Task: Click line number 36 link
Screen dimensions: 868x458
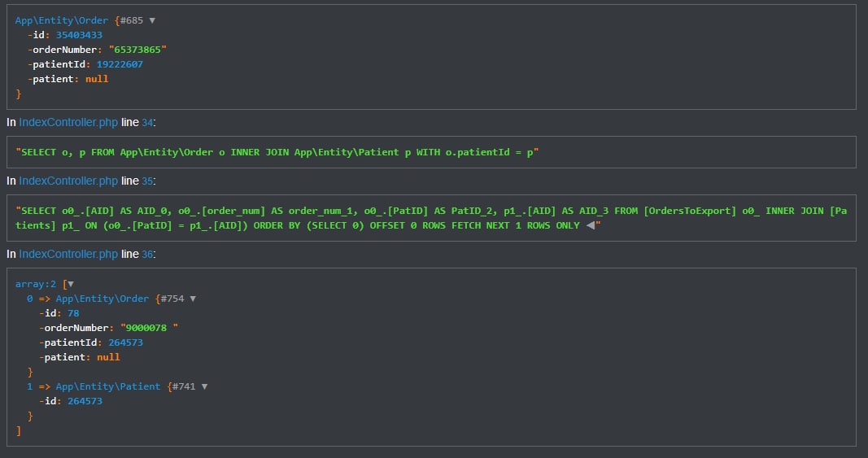Action: tap(147, 254)
